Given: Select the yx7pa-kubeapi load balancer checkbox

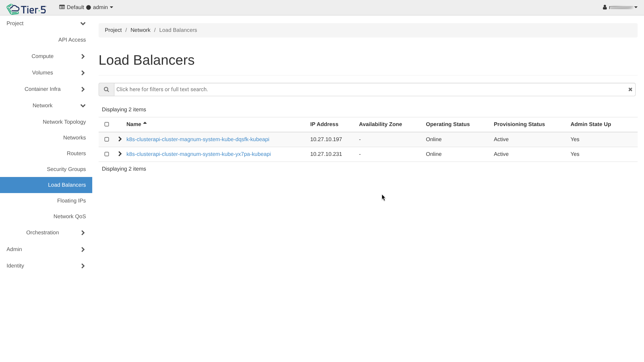Looking at the screenshot, I should coord(107,154).
